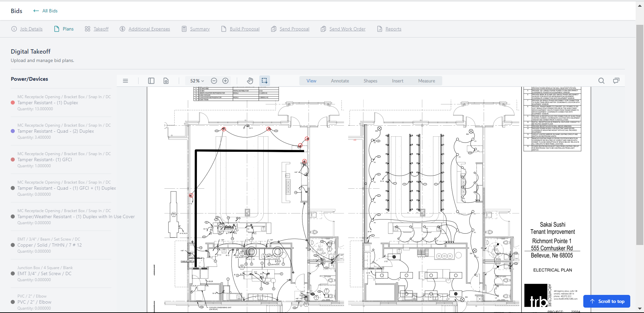Select the GFCI receptacle takeoff entry
This screenshot has width=644, height=313.
[45, 160]
